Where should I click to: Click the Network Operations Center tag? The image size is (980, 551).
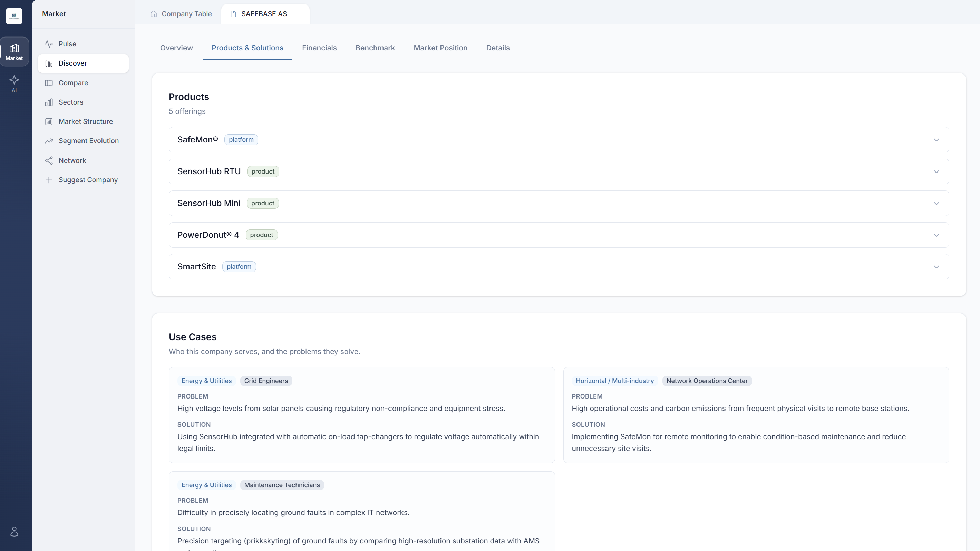(x=707, y=381)
